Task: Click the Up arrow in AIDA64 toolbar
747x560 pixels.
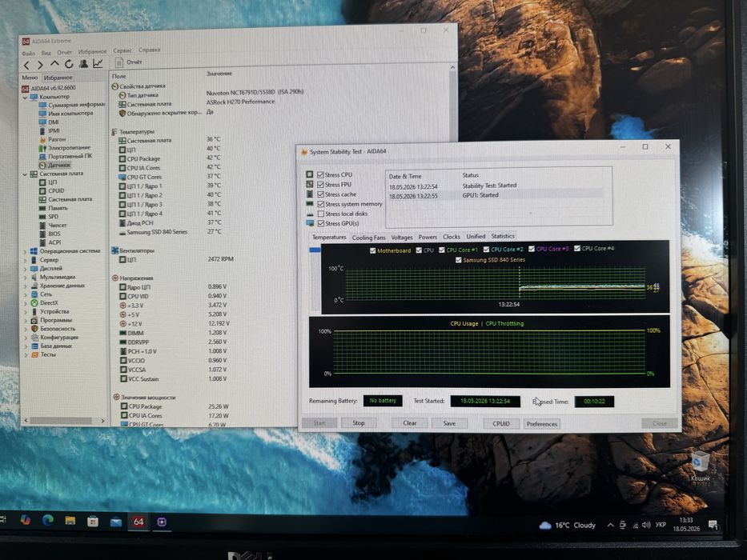Action: [54, 64]
